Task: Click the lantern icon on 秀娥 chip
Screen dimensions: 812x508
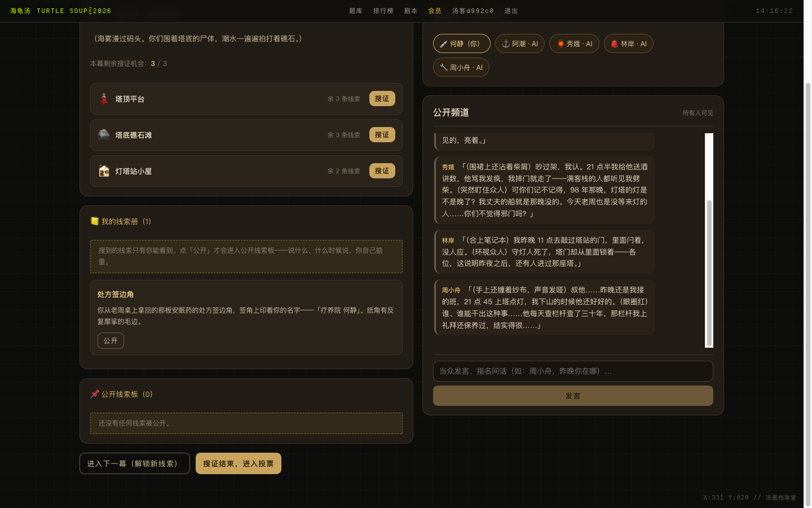Action: click(x=561, y=44)
